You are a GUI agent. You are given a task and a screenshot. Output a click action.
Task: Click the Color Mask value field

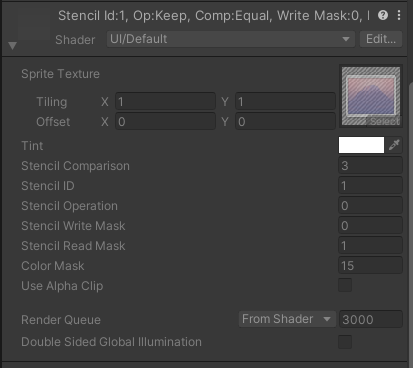click(370, 265)
